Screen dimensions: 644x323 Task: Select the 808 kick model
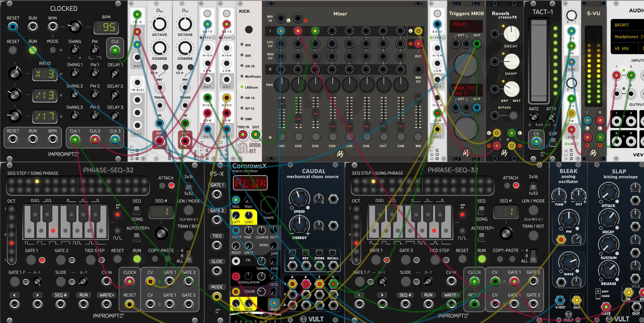point(242,45)
